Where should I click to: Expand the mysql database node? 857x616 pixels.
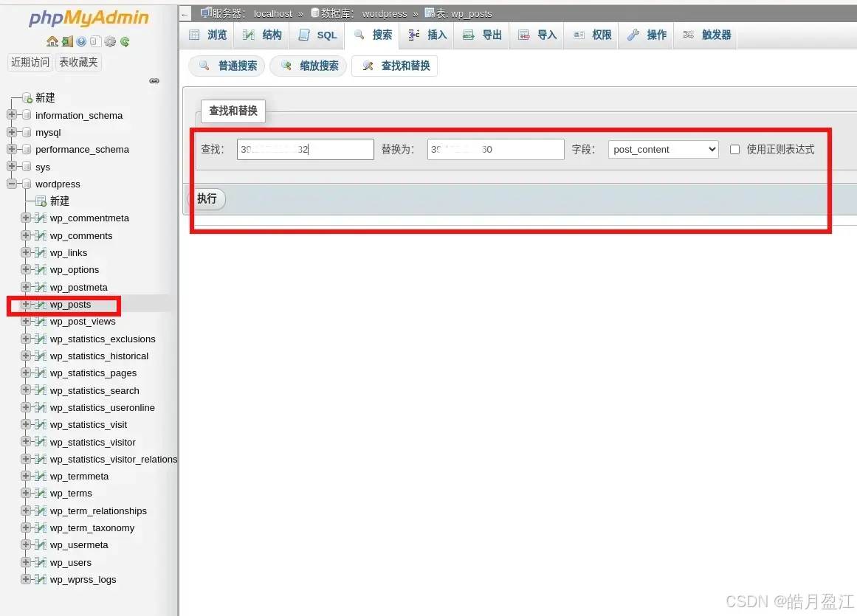coord(12,132)
